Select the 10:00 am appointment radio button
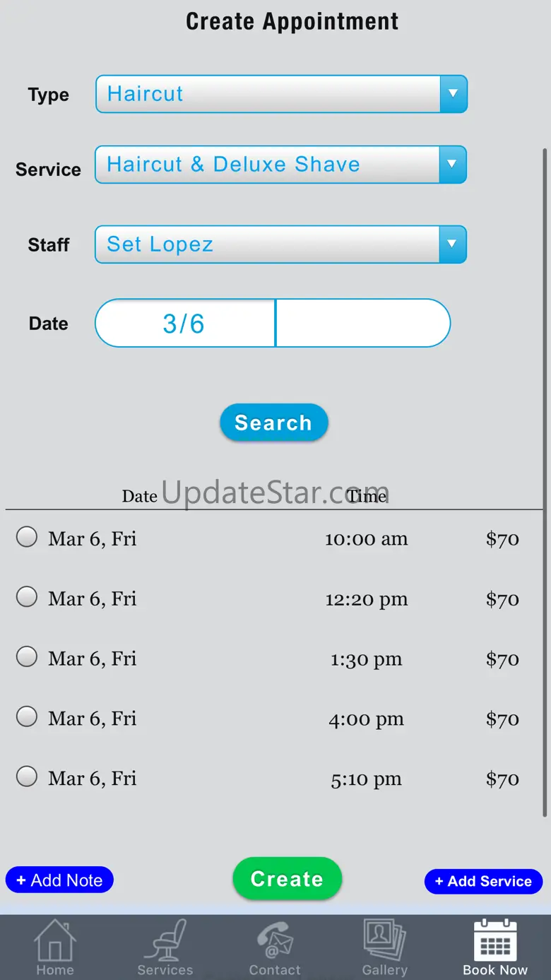Viewport: 551px width, 980px height. point(27,537)
